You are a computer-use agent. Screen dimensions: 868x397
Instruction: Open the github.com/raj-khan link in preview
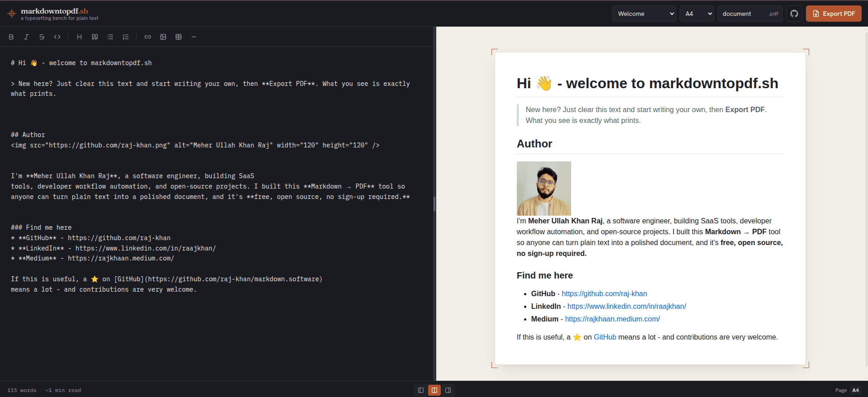[604, 293]
